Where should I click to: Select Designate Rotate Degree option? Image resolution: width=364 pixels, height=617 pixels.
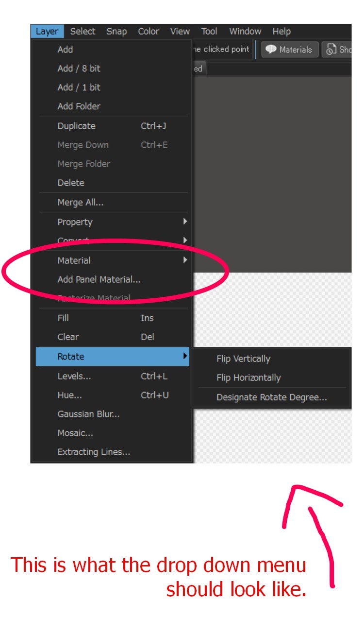[x=271, y=397]
